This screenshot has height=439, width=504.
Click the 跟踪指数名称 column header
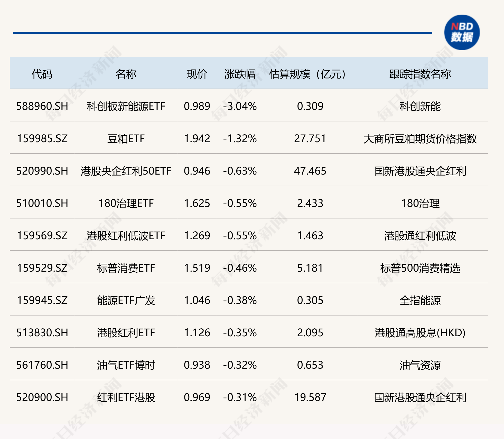(x=420, y=74)
